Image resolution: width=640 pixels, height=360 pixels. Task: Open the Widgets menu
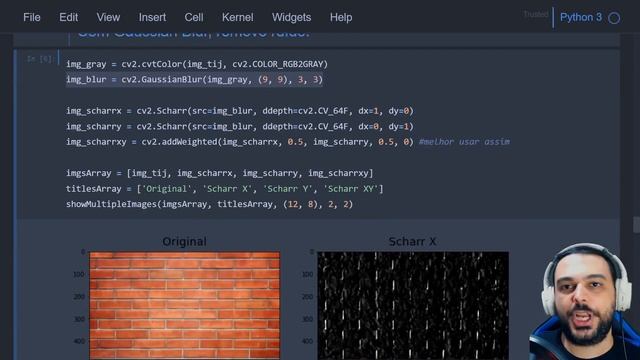pos(291,18)
